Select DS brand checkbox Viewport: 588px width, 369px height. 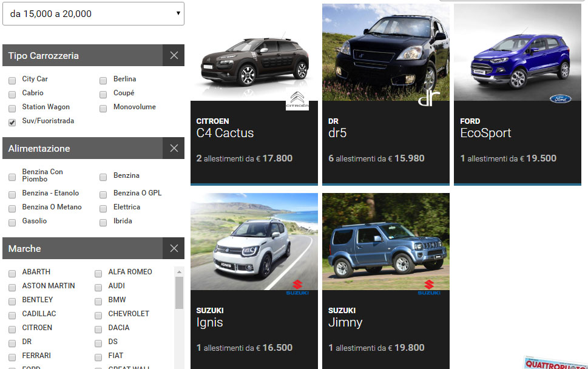98,343
